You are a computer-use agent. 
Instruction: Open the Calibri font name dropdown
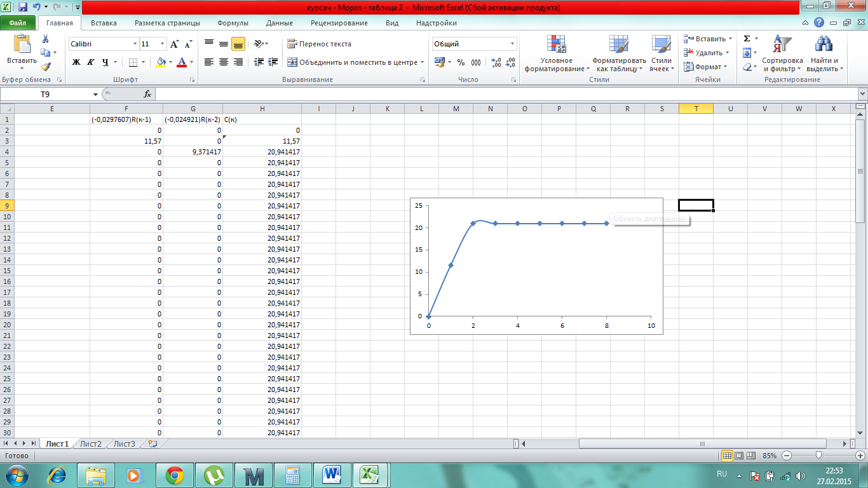(135, 44)
